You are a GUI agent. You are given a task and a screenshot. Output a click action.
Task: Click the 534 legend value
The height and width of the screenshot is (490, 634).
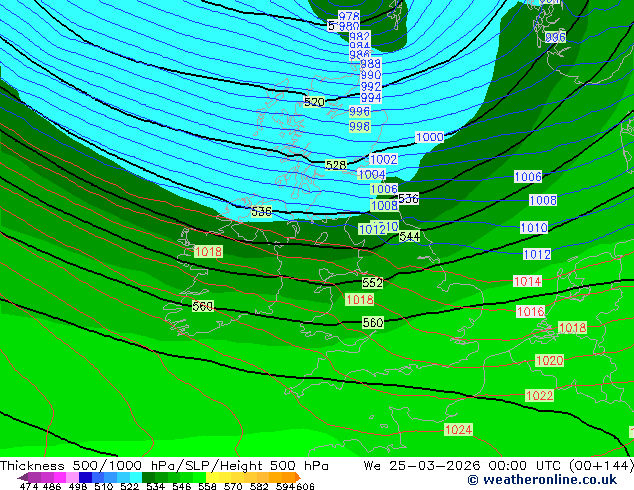tap(156, 486)
